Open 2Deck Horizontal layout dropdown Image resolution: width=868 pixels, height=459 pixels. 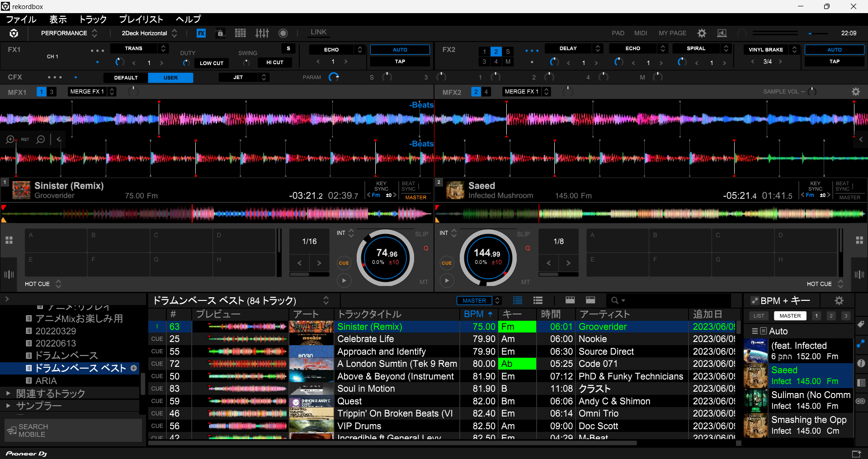click(x=149, y=33)
